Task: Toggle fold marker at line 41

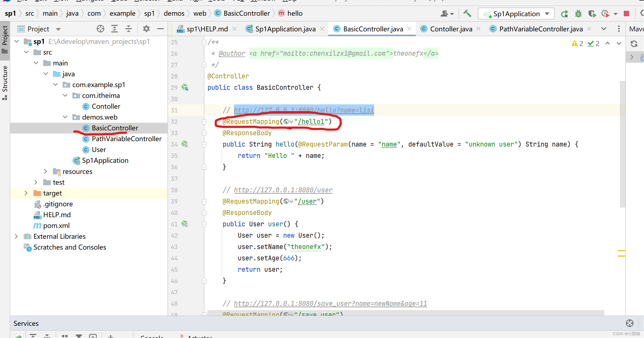Action: 204,224
